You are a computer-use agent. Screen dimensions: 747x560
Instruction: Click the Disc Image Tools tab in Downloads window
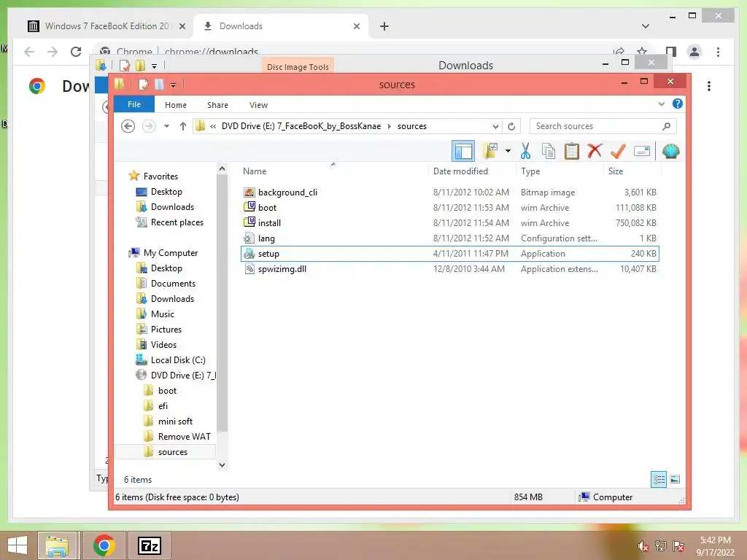pos(298,66)
